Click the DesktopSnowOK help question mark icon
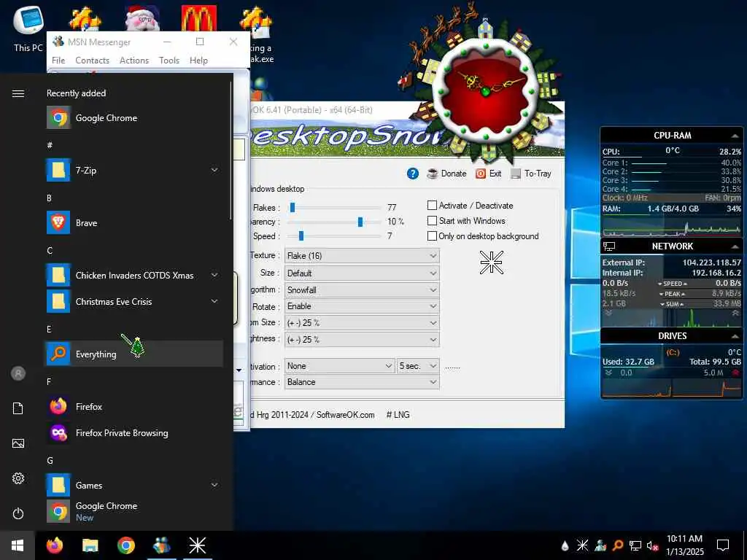The height and width of the screenshot is (560, 747). coord(413,174)
